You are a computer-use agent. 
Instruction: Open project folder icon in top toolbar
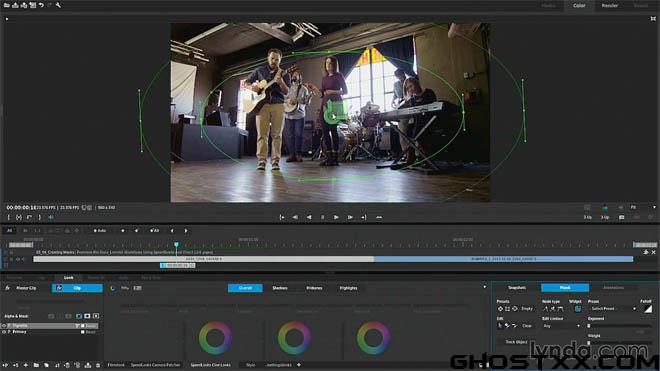[x=7, y=5]
